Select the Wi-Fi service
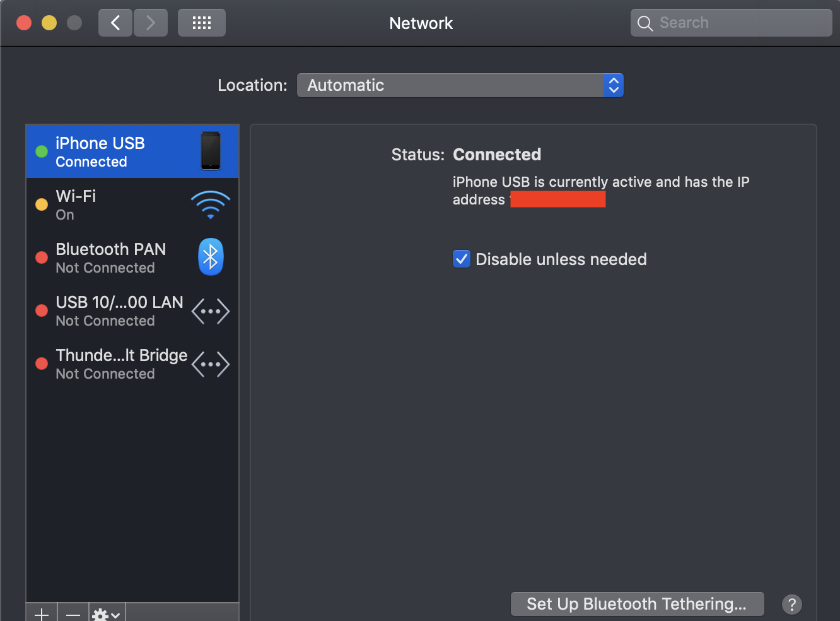Viewport: 840px width, 621px height. pyautogui.click(x=132, y=205)
